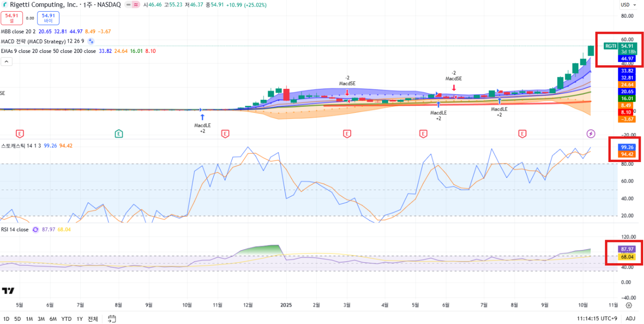Select the 5D time range
The image size is (644, 324).
pos(17,319)
